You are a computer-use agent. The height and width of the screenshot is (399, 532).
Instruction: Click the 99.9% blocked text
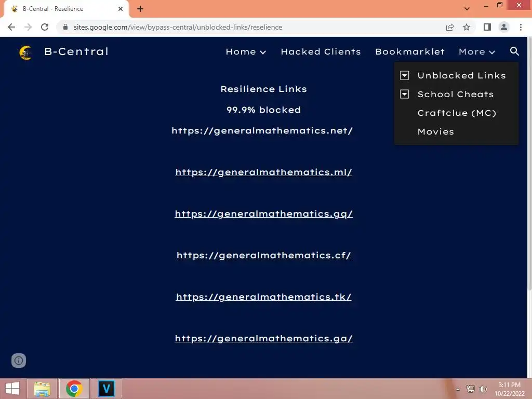point(263,110)
